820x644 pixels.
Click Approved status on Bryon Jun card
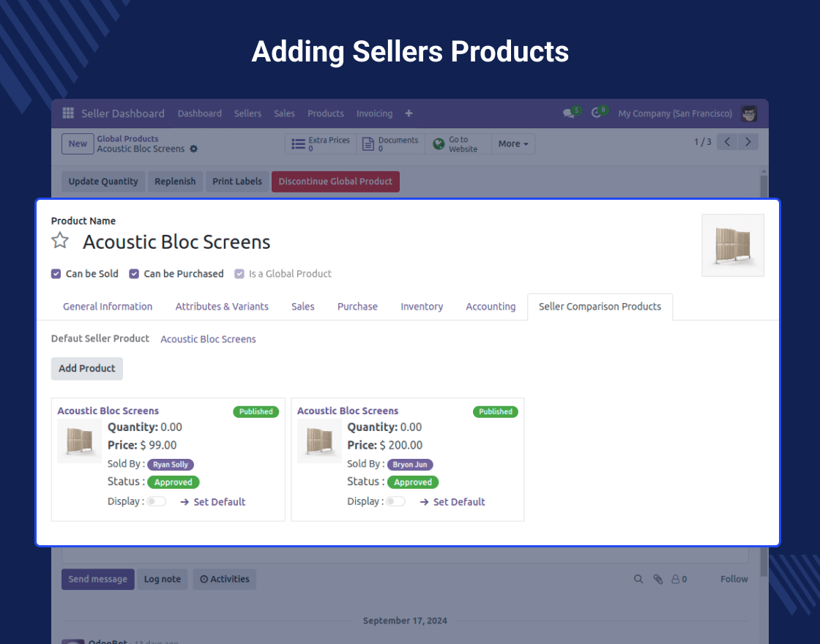tap(413, 482)
